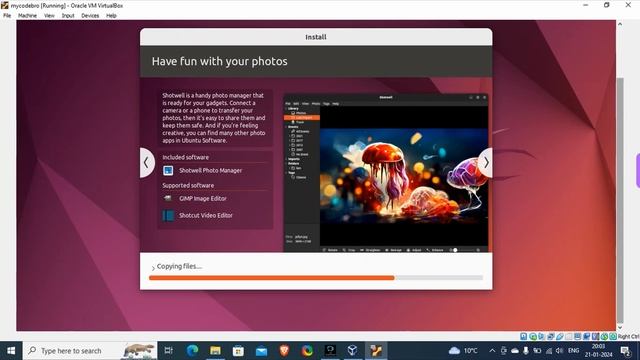Click the safely remove hardware tray icon
Viewport: 640px width, 360px height.
[x=504, y=351]
